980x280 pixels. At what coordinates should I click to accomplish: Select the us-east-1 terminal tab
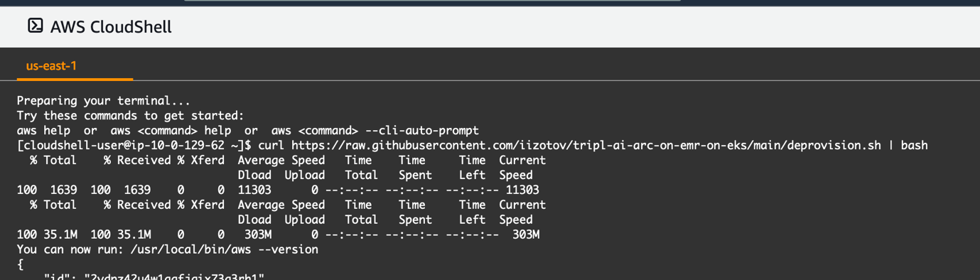pos(51,66)
